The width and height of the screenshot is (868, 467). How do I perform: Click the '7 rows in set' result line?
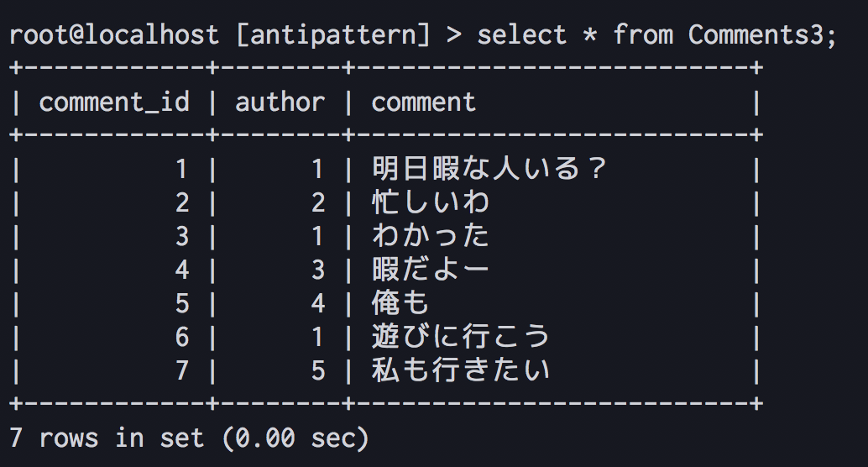(x=107, y=438)
